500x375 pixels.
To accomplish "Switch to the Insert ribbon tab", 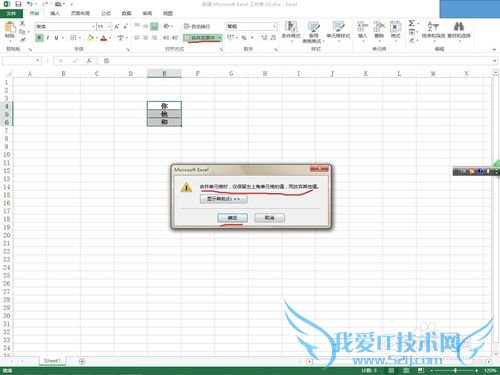I will coord(55,13).
